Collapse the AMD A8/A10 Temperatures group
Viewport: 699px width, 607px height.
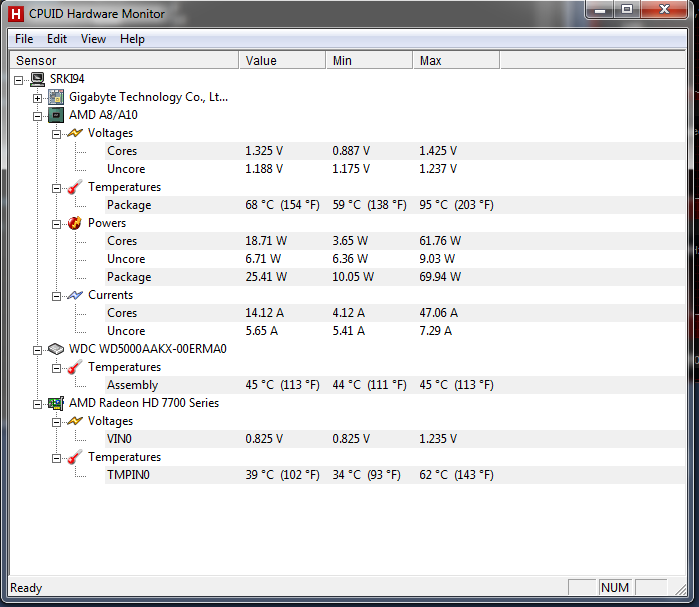click(x=56, y=188)
